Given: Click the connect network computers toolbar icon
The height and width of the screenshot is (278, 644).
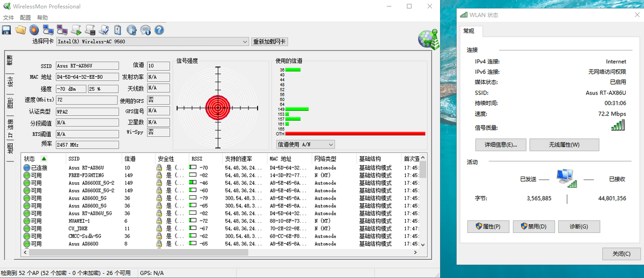Looking at the screenshot, I should click(x=48, y=30).
